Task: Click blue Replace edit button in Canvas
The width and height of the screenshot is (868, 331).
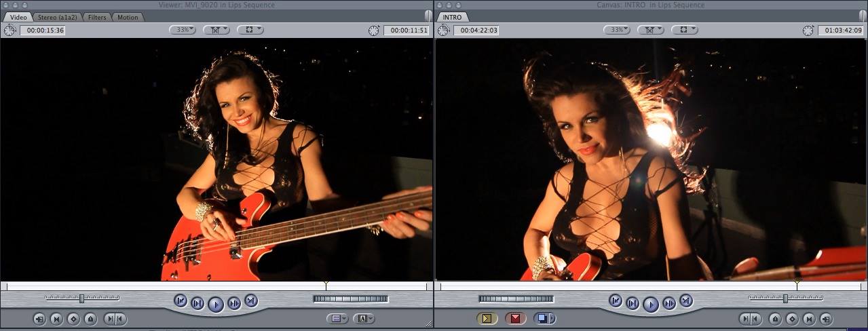Action: [x=544, y=318]
